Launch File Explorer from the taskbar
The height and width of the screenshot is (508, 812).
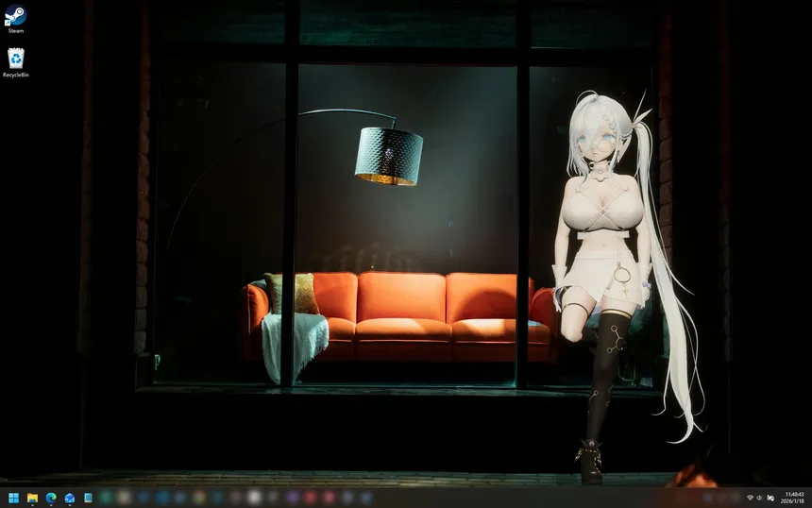coord(32,498)
